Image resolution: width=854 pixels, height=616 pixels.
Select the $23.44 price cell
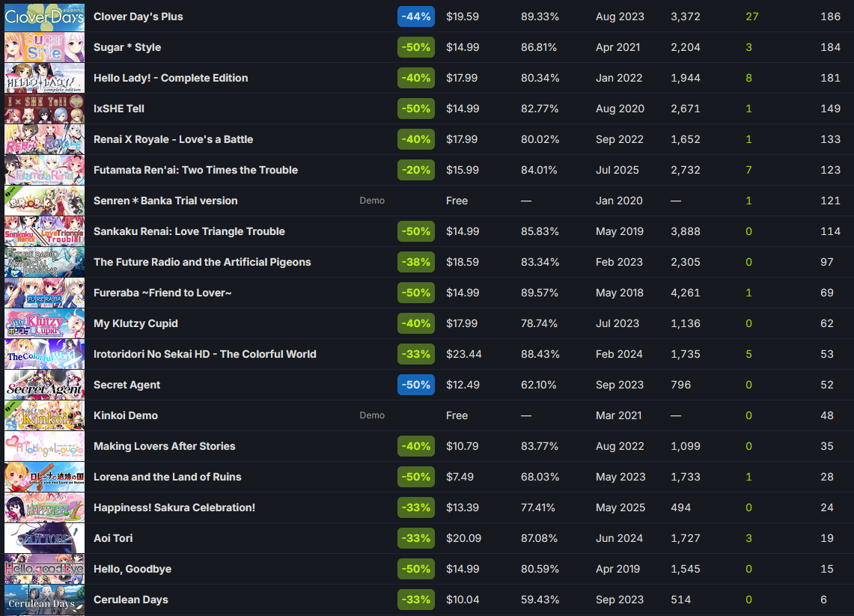coord(464,354)
